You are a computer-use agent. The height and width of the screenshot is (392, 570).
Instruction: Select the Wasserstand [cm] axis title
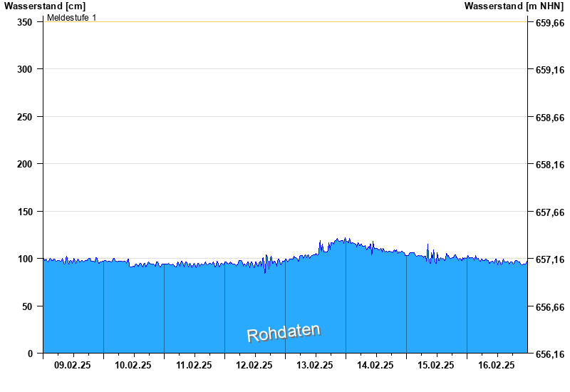45,6
